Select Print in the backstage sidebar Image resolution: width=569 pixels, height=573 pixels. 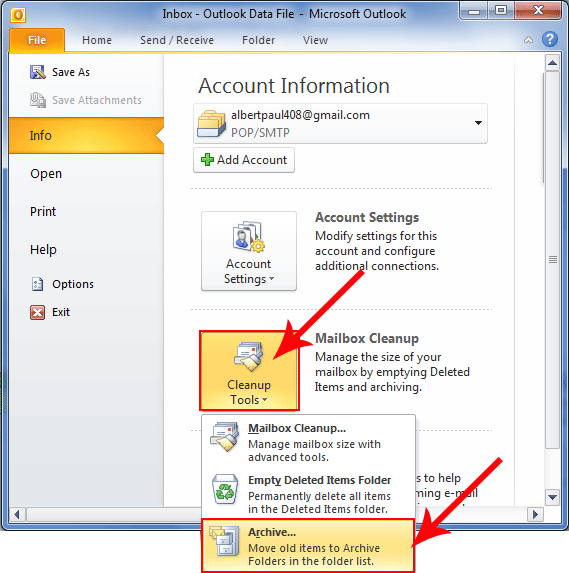pos(43,212)
